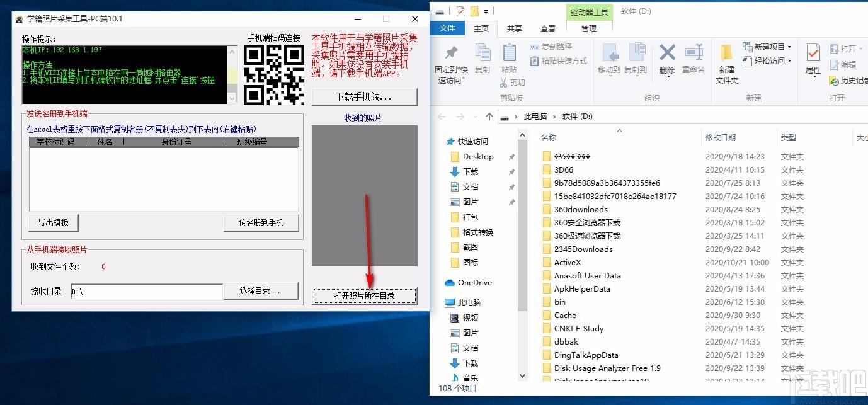Click the Delete (删除) X icon in ribbon
This screenshot has height=405, width=868.
point(667,54)
